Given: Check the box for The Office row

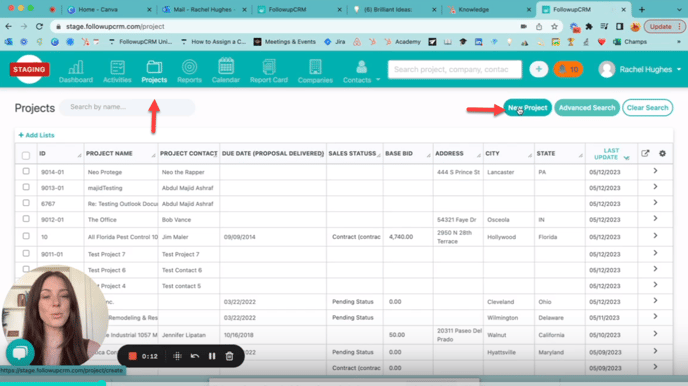Looking at the screenshot, I should tap(26, 218).
